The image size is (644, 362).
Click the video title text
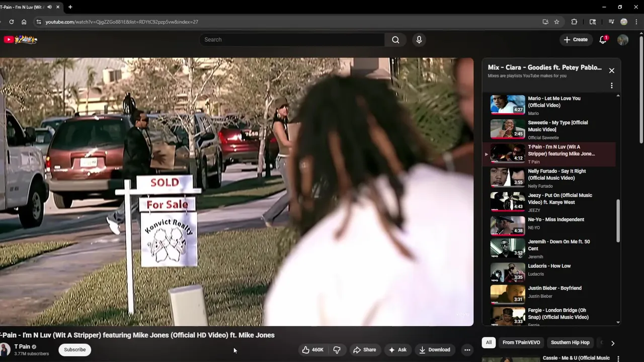137,335
